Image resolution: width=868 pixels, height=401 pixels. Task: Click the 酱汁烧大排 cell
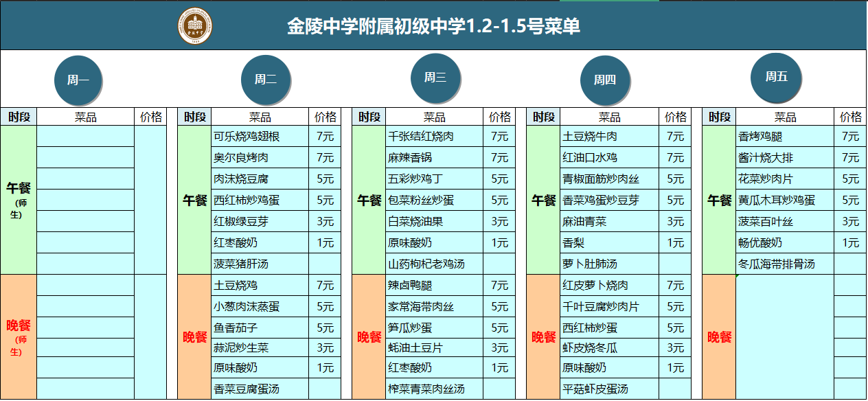[785, 157]
